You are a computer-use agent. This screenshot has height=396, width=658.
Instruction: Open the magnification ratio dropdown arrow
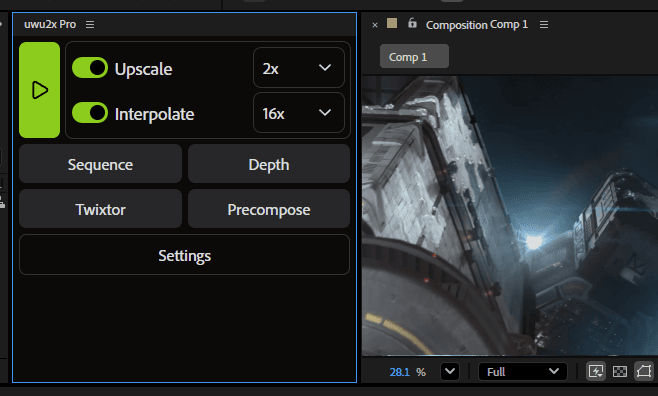click(450, 372)
